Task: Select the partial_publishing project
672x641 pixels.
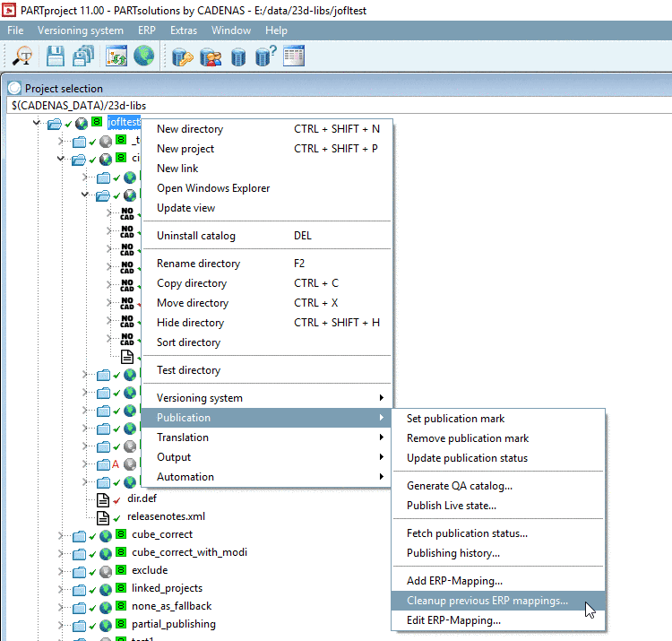Action: pyautogui.click(x=173, y=624)
